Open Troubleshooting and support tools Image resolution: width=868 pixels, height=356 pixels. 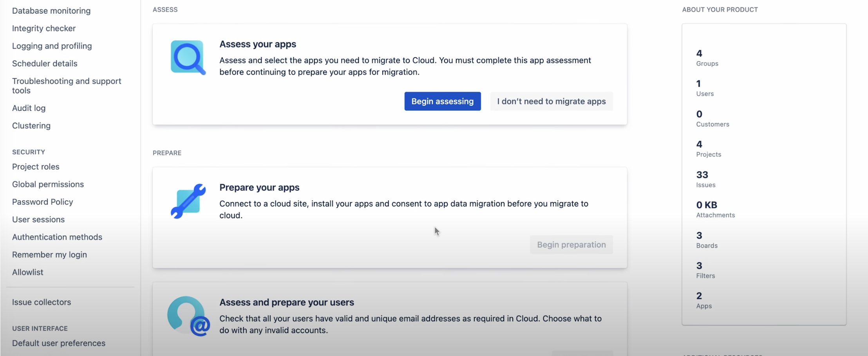[x=67, y=85]
